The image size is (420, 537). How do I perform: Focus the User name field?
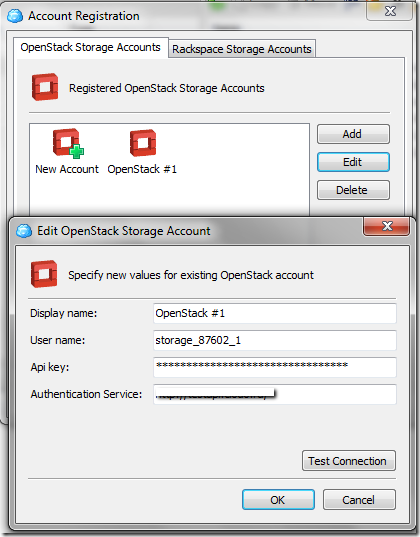275,340
